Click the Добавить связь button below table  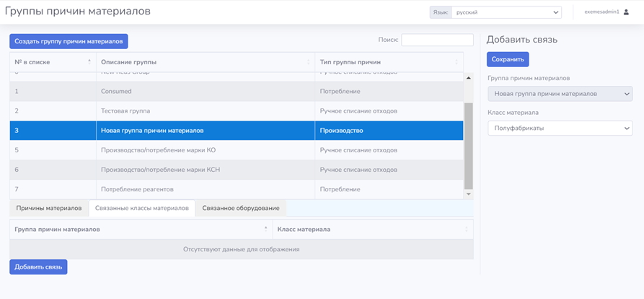(x=38, y=267)
